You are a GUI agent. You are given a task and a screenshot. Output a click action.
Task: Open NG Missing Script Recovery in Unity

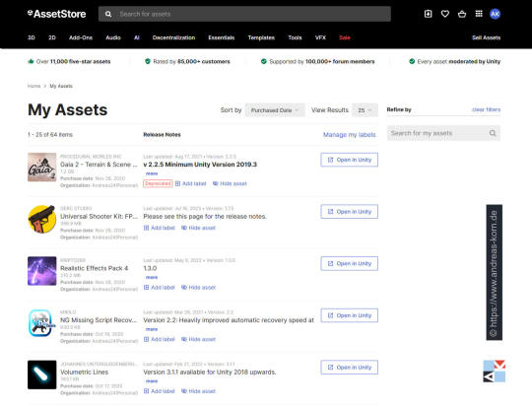350,315
